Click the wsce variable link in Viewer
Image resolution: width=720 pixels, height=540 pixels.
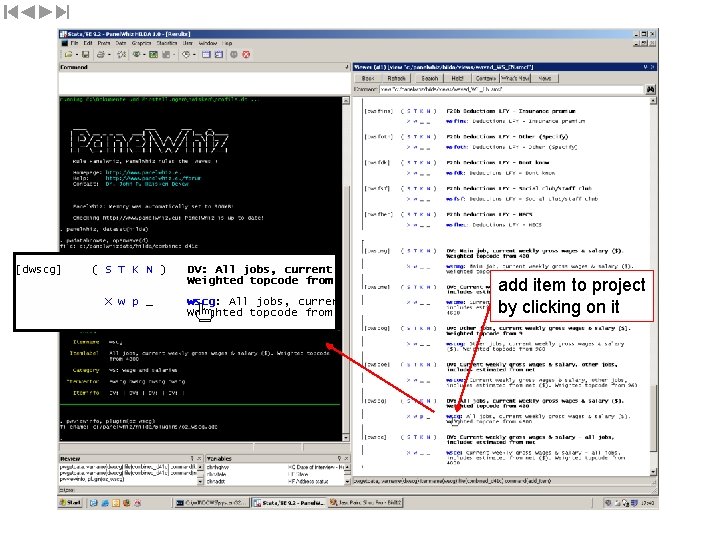[454, 453]
